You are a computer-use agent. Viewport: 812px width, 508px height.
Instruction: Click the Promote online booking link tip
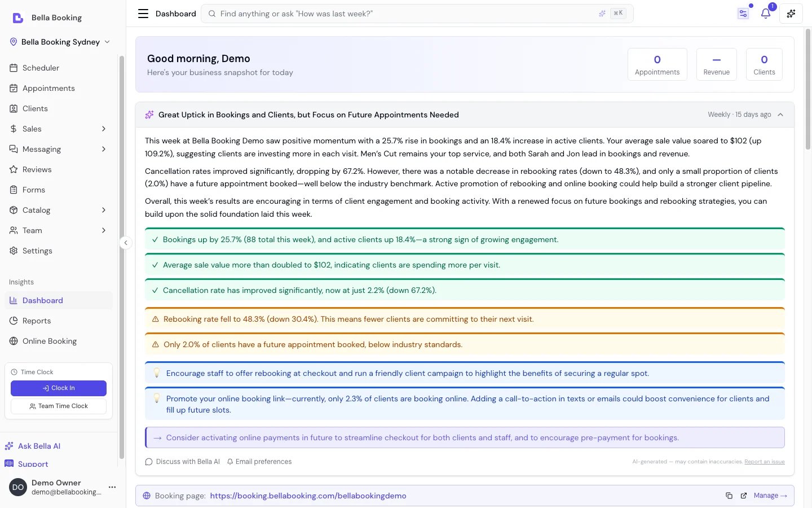click(465, 404)
